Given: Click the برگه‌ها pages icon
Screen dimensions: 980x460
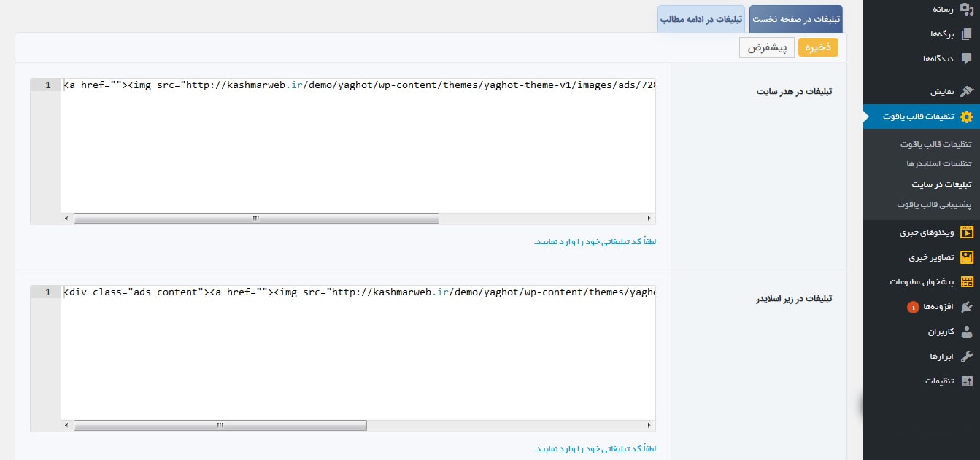Looking at the screenshot, I should tap(966, 34).
